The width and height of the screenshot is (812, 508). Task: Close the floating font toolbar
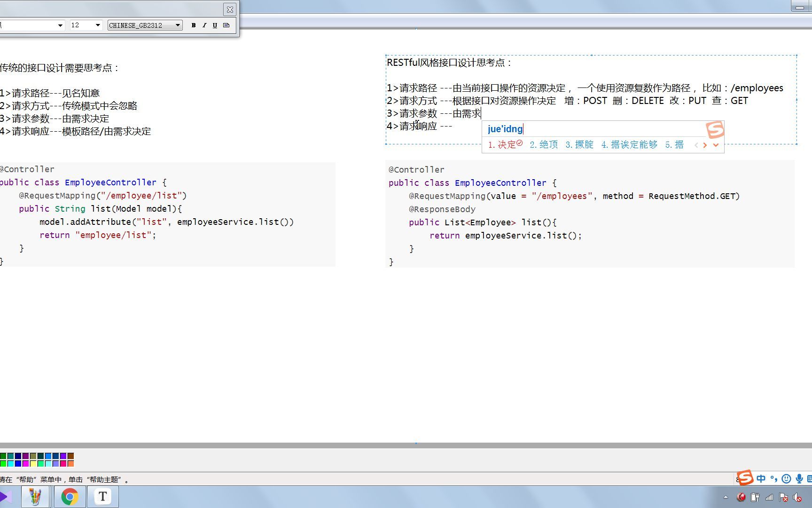[230, 9]
